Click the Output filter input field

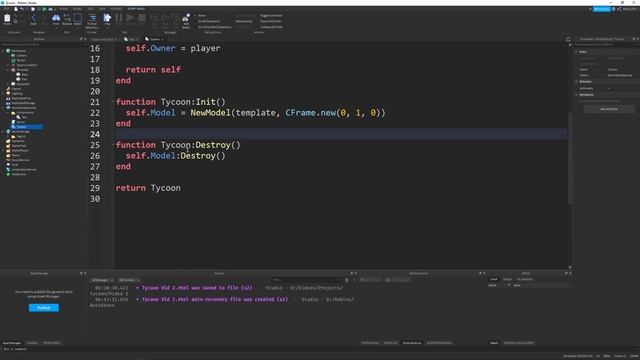[x=307, y=280]
